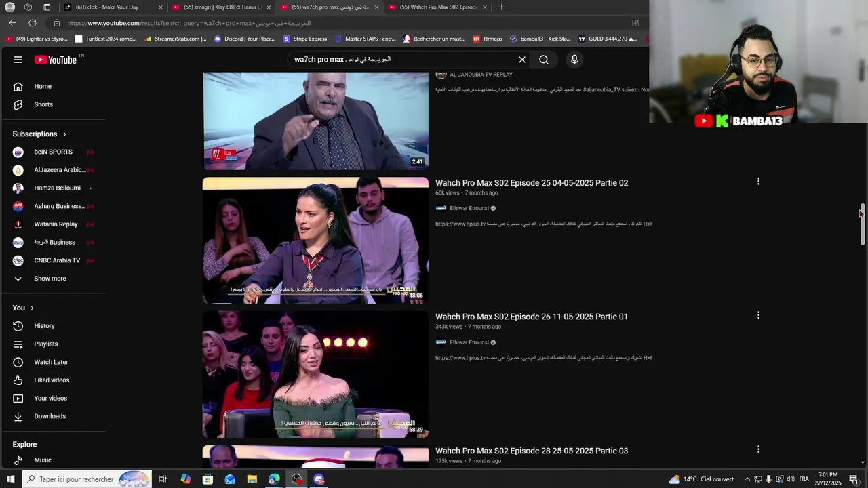
Task: Open Lighter vs Styro bookmark
Action: click(x=37, y=39)
